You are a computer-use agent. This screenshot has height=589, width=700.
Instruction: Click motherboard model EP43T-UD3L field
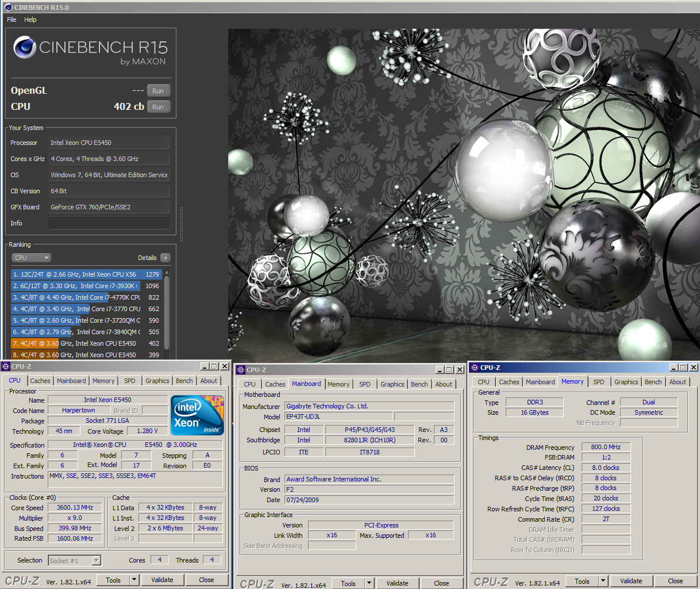(339, 416)
